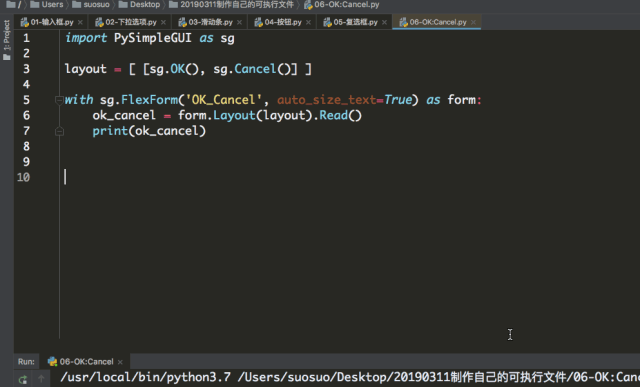Switch to the 05-复选框.py tab
640x387 pixels.
coord(355,22)
